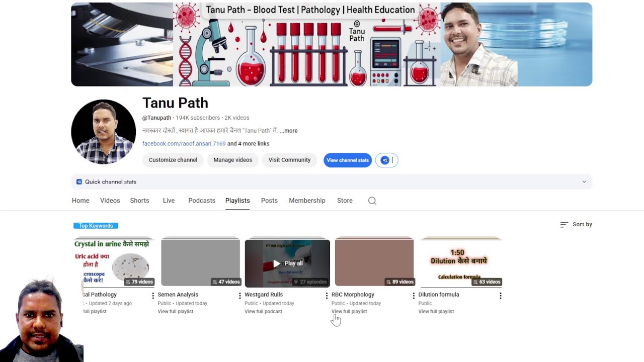Click the Tanu Path profile avatar
Image resolution: width=644 pixels, height=362 pixels.
104,132
